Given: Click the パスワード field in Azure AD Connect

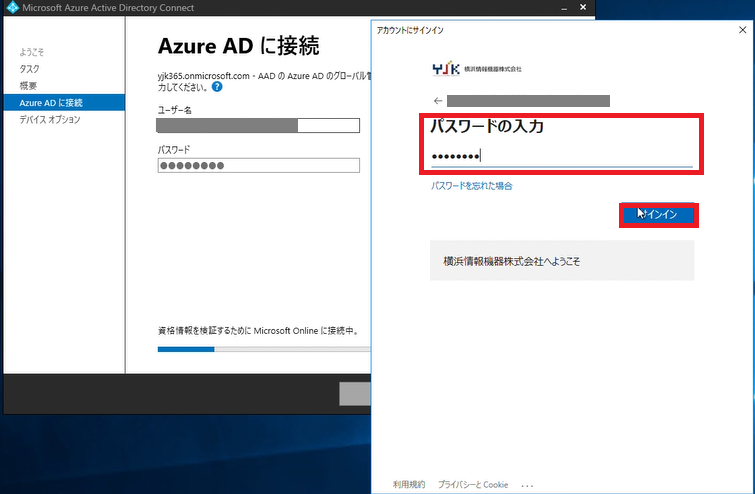Looking at the screenshot, I should (259, 166).
